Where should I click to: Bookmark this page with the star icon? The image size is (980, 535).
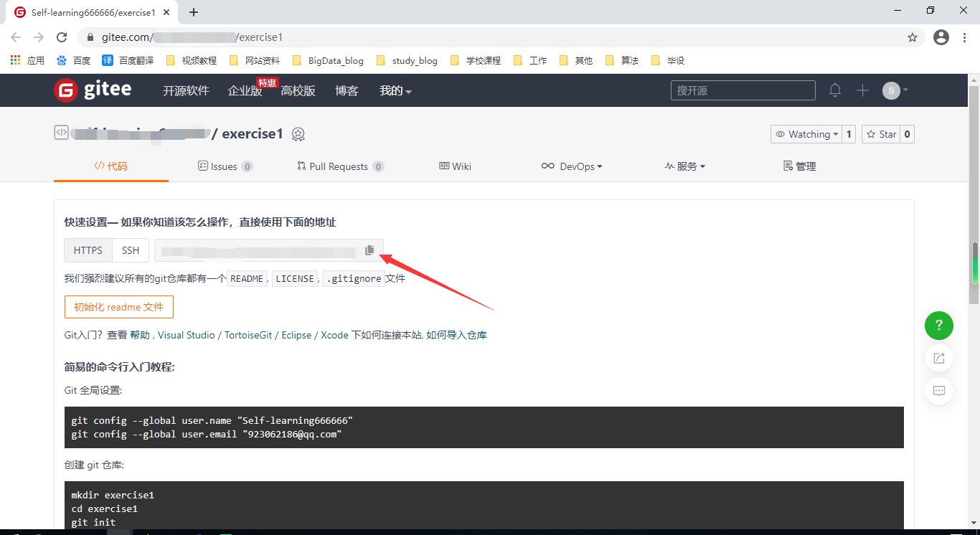(913, 37)
